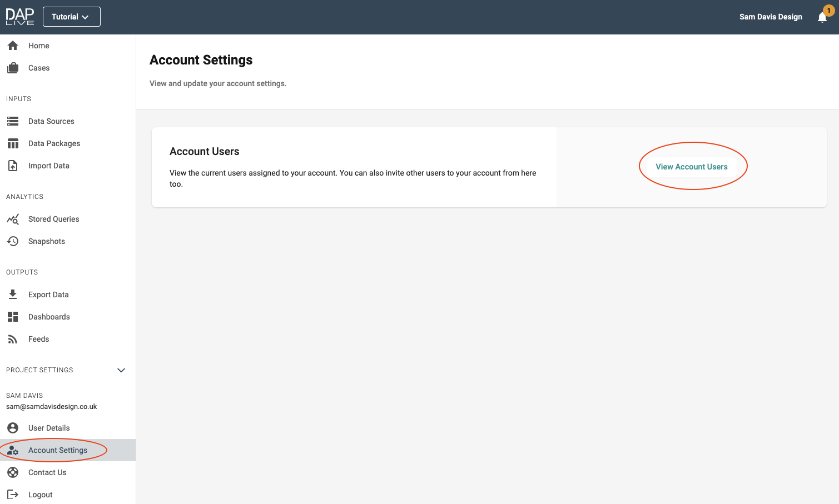Click the View Account Users button
Screen dimensions: 839x504
tap(691, 167)
